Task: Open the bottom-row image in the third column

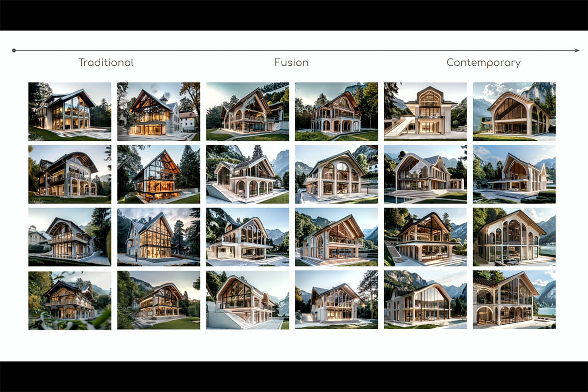Action: tap(247, 300)
